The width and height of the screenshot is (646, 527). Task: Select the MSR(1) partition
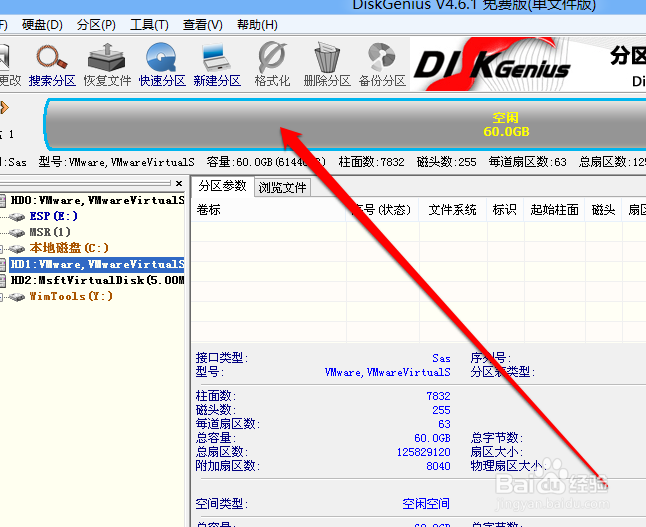(x=50, y=232)
